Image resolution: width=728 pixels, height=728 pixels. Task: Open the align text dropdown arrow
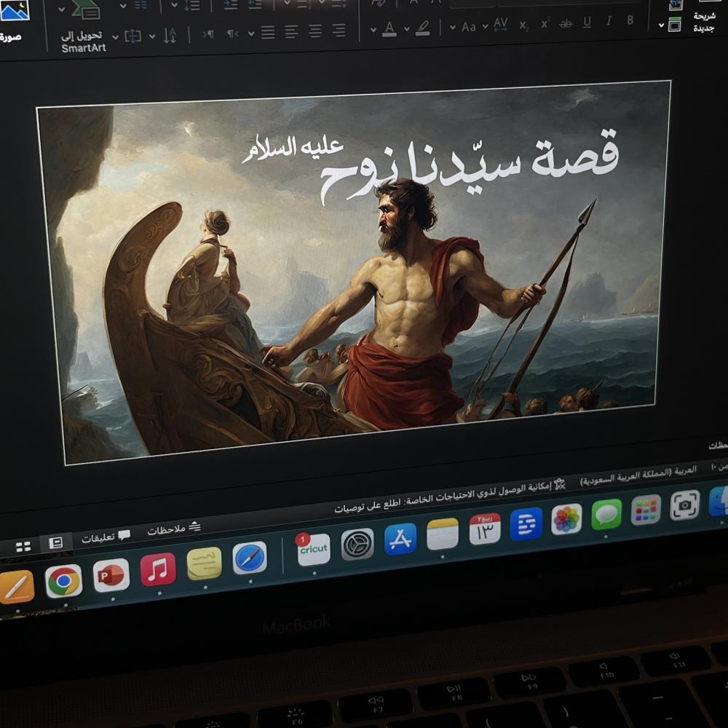pyautogui.click(x=116, y=36)
